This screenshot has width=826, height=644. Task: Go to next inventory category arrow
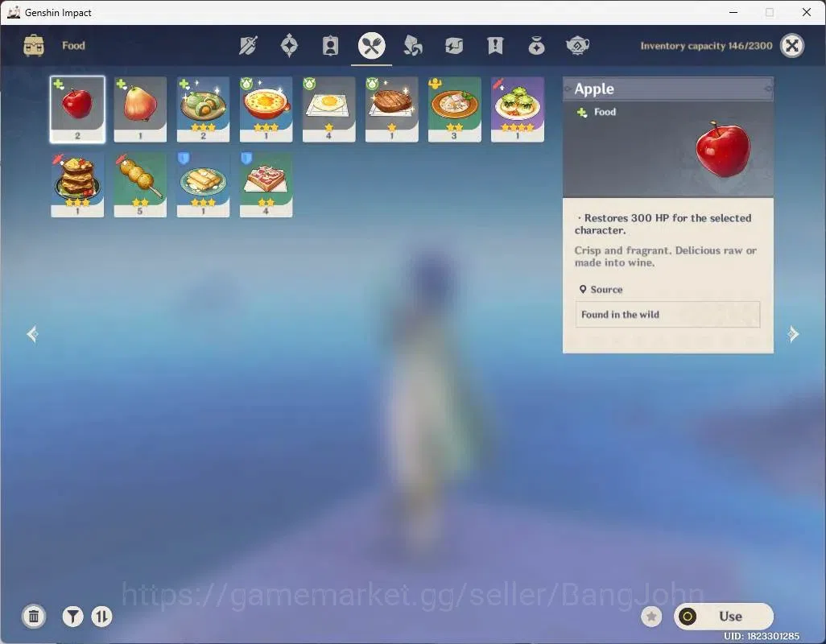pyautogui.click(x=793, y=334)
